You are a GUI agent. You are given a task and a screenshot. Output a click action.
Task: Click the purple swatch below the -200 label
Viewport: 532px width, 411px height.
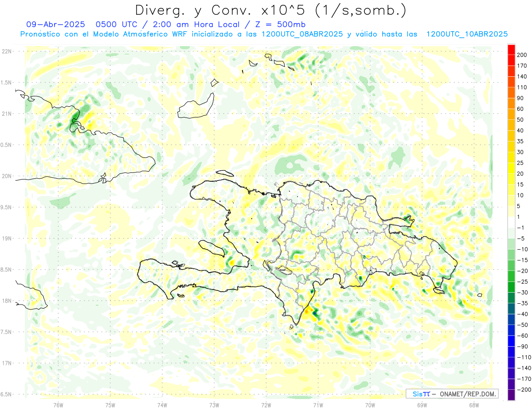(511, 395)
